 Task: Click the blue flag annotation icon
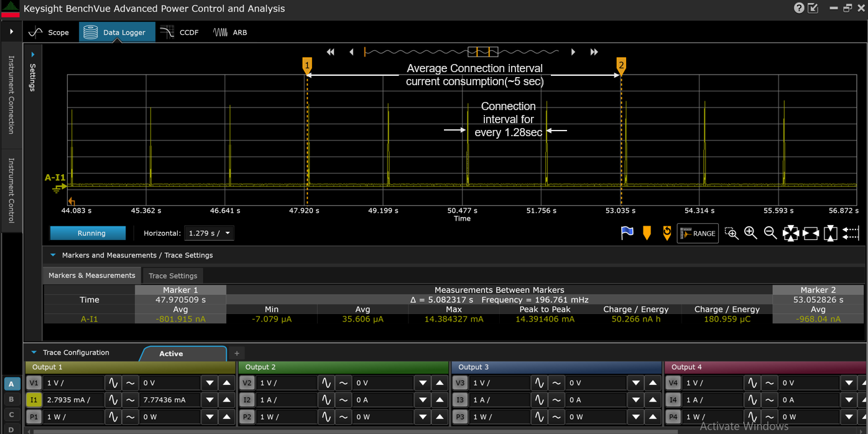(627, 233)
